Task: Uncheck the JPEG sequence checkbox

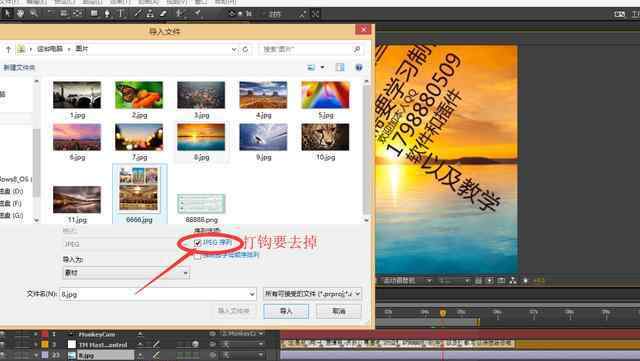Action: tap(198, 243)
